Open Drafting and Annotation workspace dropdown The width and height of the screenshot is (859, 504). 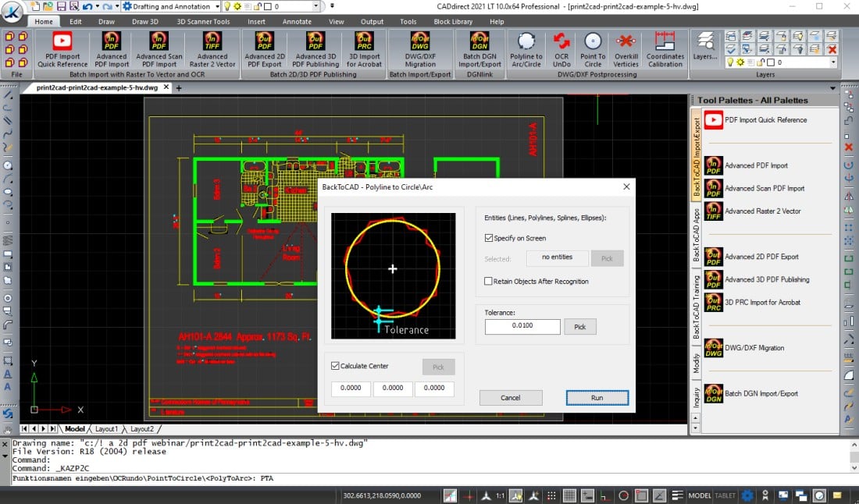218,6
